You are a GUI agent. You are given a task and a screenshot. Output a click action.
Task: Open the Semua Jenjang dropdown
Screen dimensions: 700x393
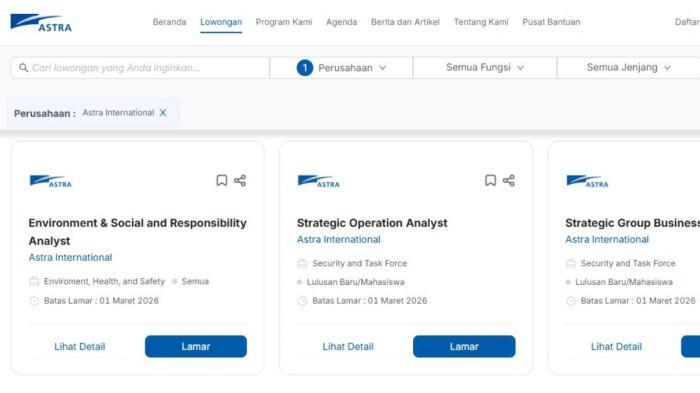[629, 68]
